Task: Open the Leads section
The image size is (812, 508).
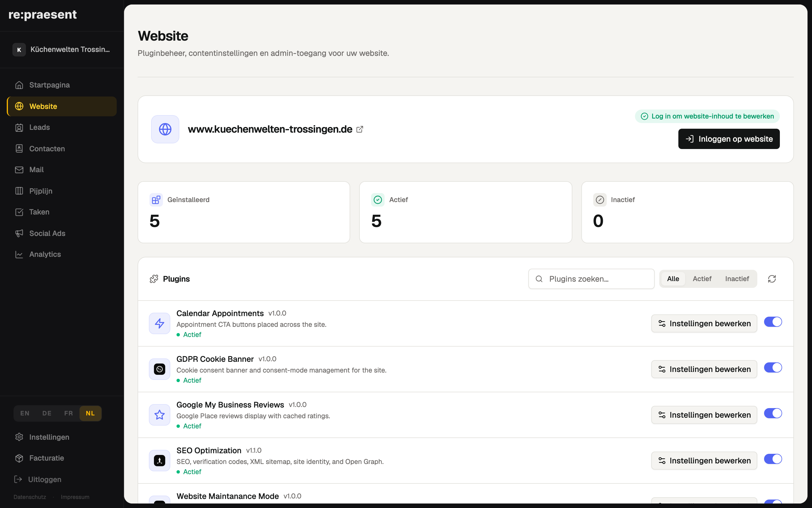Action: coord(62,127)
